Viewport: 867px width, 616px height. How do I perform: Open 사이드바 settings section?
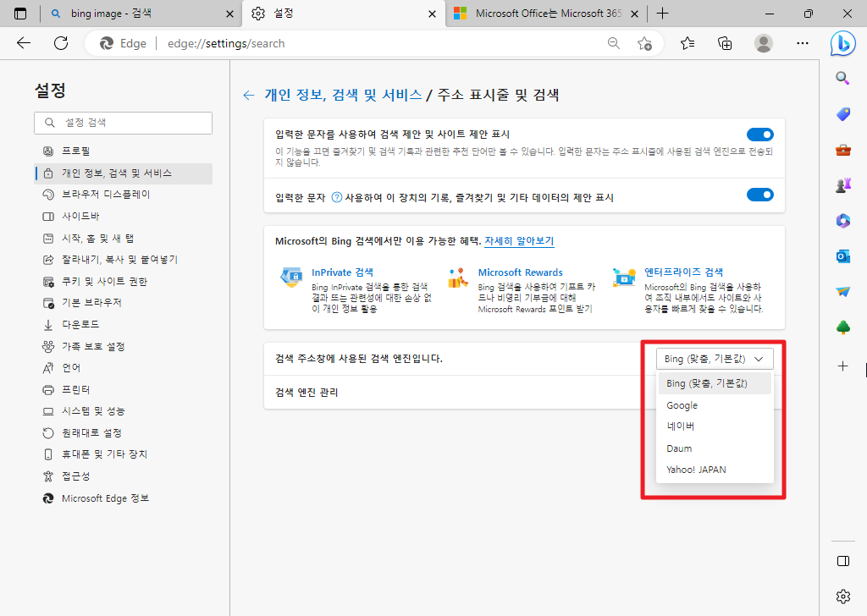124,216
